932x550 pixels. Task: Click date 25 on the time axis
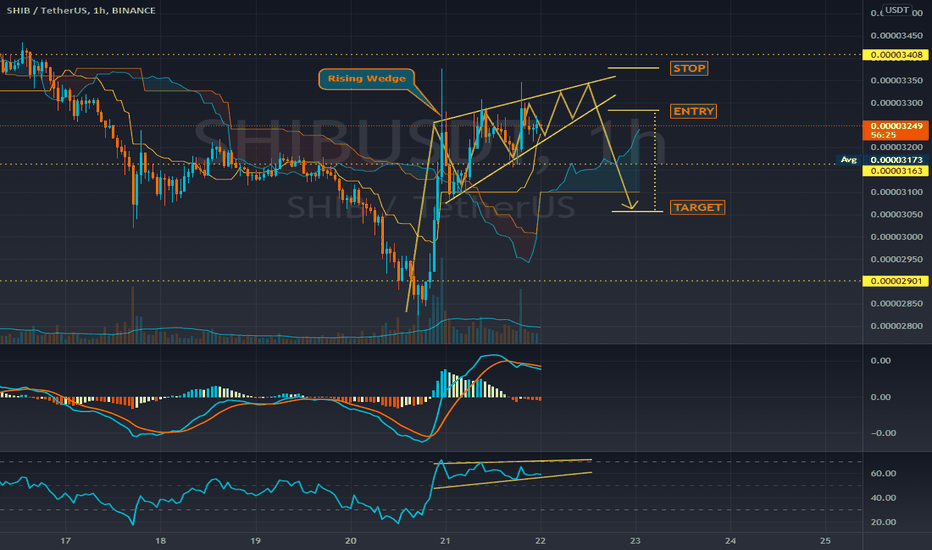click(825, 540)
